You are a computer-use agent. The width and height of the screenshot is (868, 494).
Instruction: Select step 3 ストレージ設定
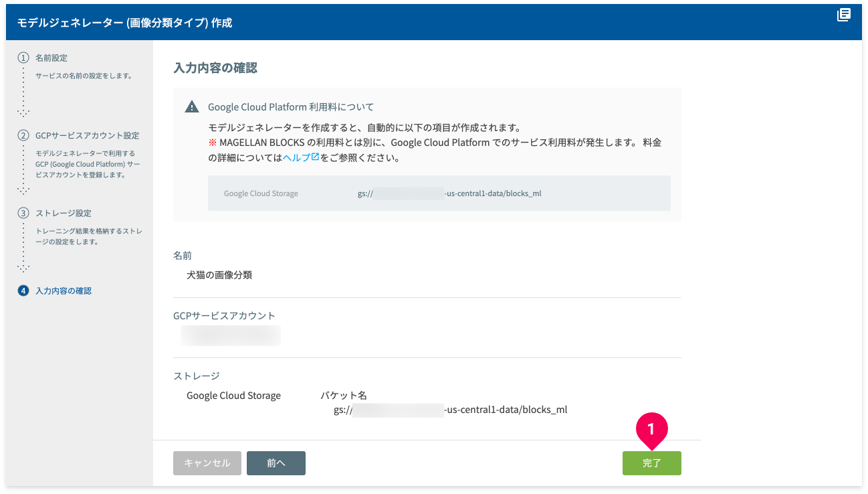64,213
